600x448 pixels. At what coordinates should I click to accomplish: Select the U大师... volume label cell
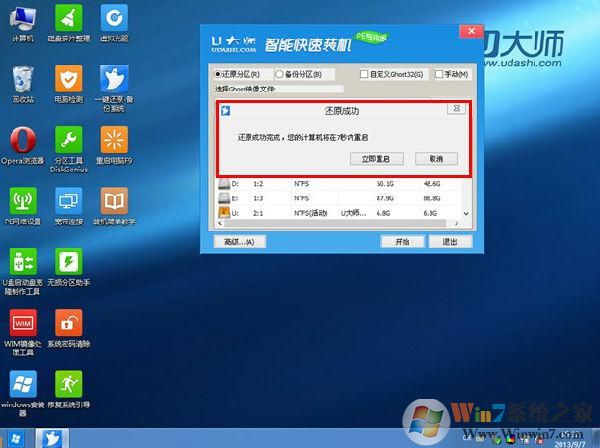pyautogui.click(x=354, y=213)
